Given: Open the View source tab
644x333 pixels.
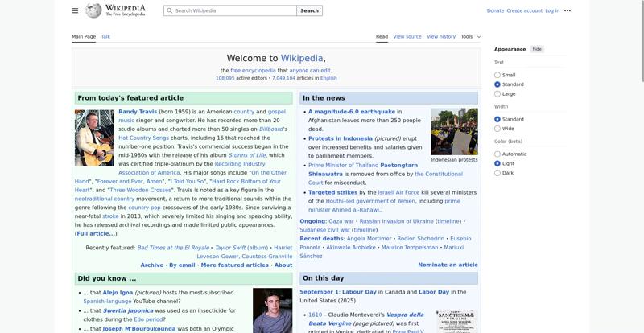Looking at the screenshot, I should 407,36.
